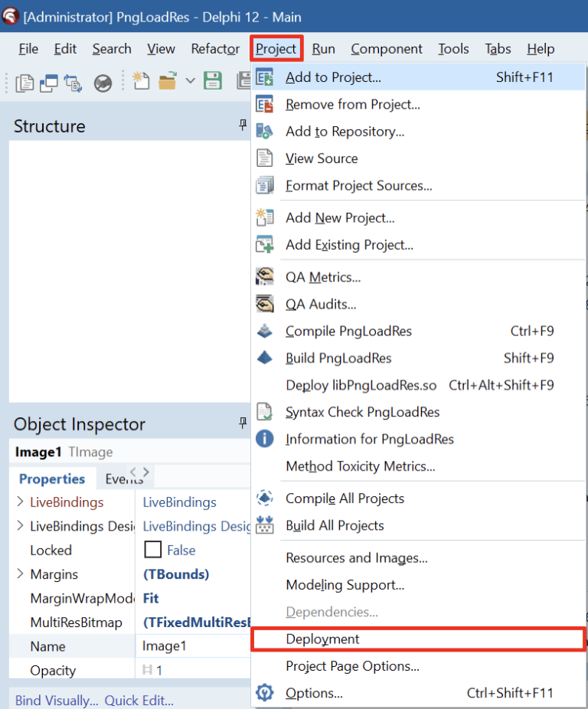588x709 pixels.
Task: Click the Quick Edit link
Action: pyautogui.click(x=139, y=700)
